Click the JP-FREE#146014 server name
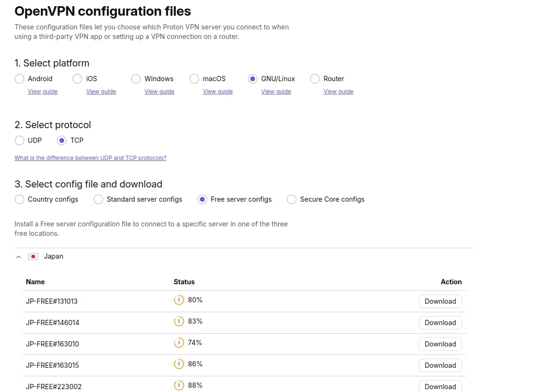This screenshot has width=540, height=392. click(53, 323)
